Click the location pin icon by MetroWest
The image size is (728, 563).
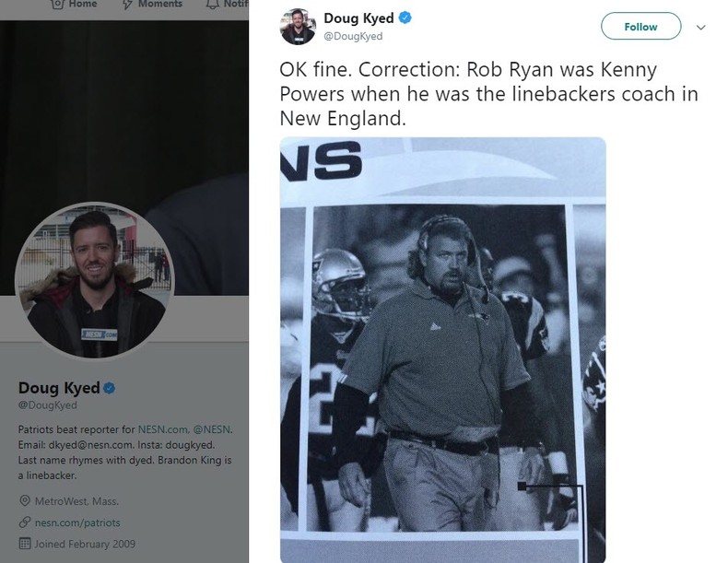(x=25, y=501)
